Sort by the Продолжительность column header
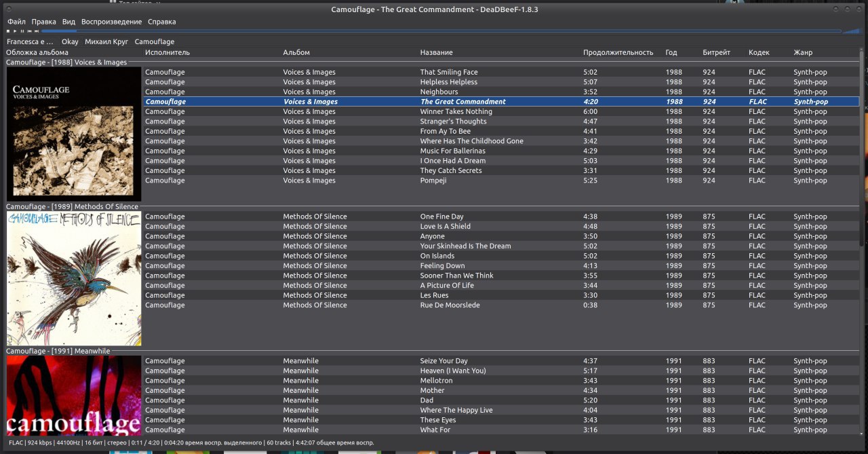This screenshot has width=868, height=454. (623, 52)
